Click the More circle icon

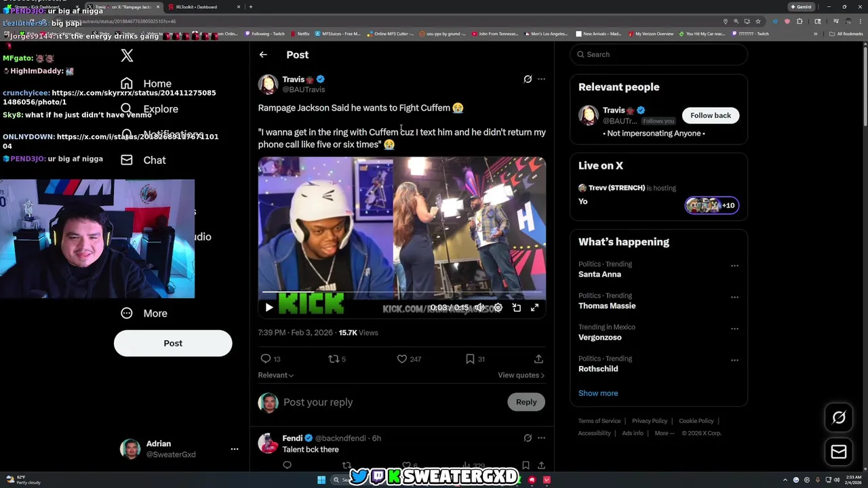point(127,313)
